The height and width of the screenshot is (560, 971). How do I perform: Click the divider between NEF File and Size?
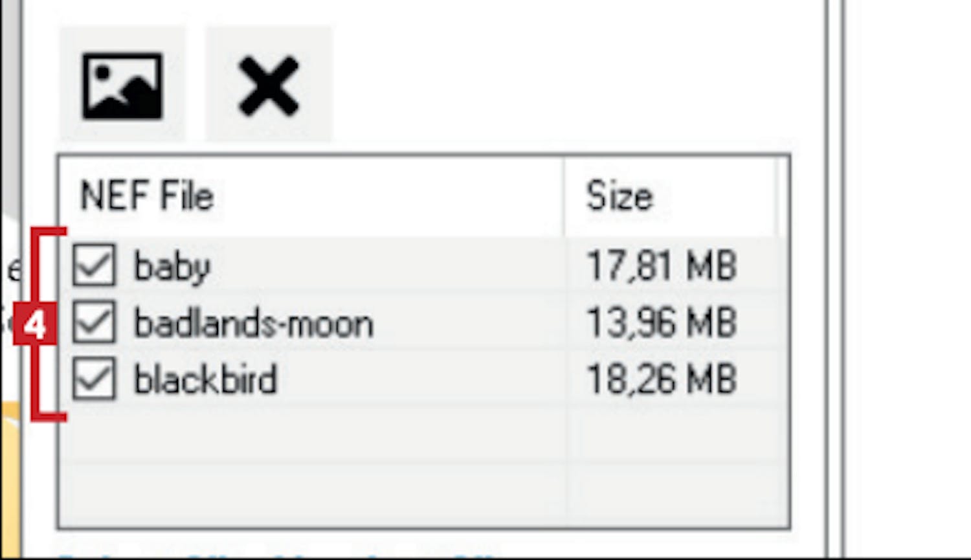[x=564, y=196]
